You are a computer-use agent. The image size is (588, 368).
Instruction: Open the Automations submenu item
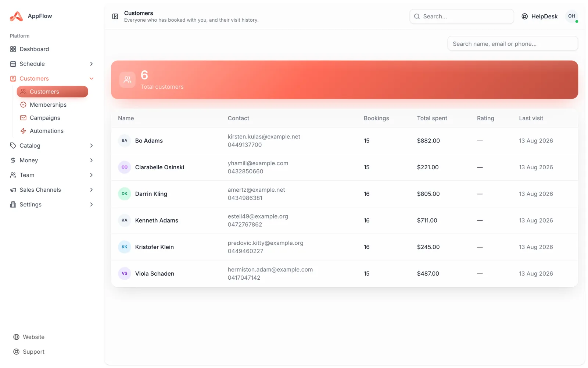tap(52, 131)
